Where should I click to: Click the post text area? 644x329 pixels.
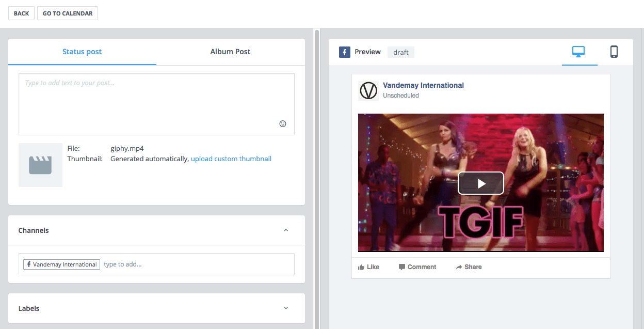[156, 104]
